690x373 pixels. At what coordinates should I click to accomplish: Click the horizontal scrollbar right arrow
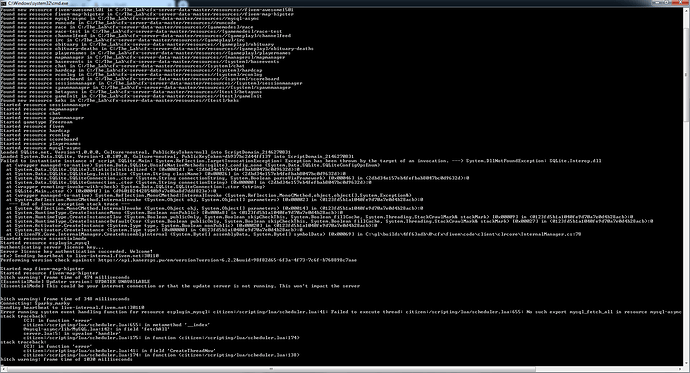[680, 369]
